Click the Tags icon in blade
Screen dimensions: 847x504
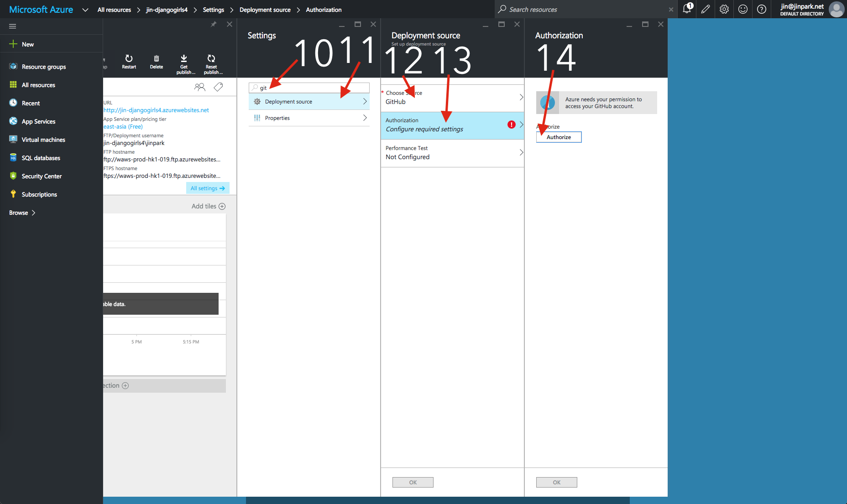[x=218, y=87]
